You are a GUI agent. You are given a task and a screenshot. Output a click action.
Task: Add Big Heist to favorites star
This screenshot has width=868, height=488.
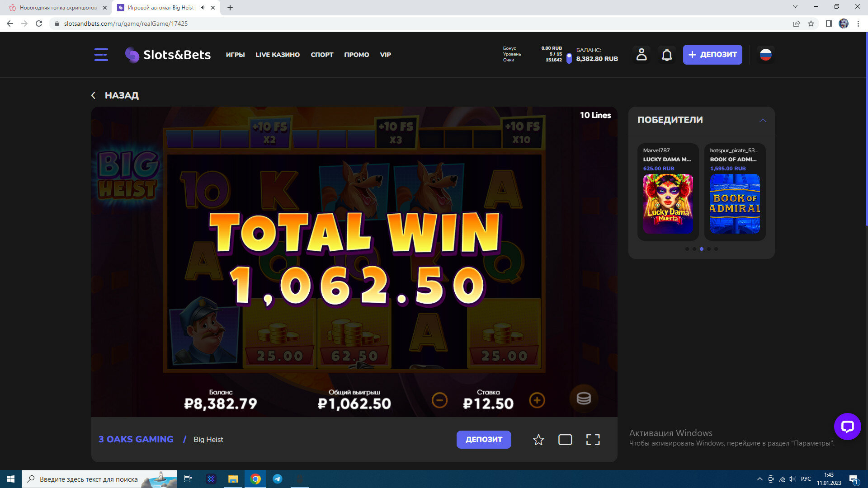(538, 440)
